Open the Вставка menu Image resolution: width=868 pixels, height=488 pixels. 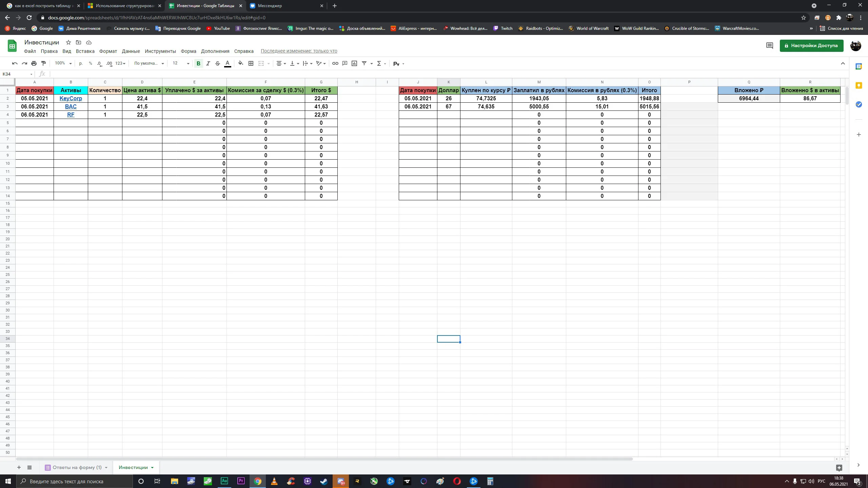click(x=85, y=51)
